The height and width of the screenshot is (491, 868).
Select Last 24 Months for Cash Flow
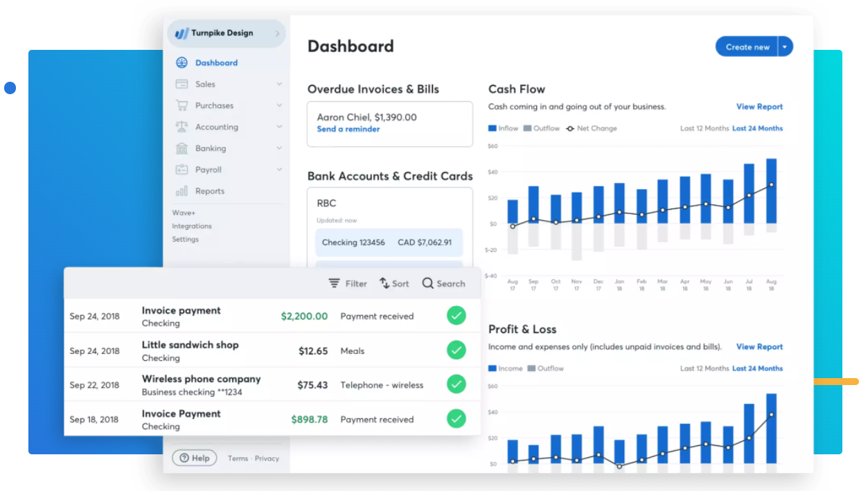tap(757, 128)
